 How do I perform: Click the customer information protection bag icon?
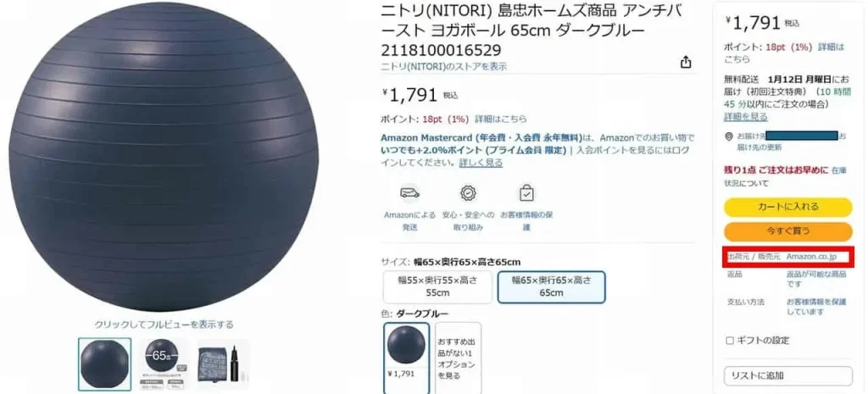526,193
